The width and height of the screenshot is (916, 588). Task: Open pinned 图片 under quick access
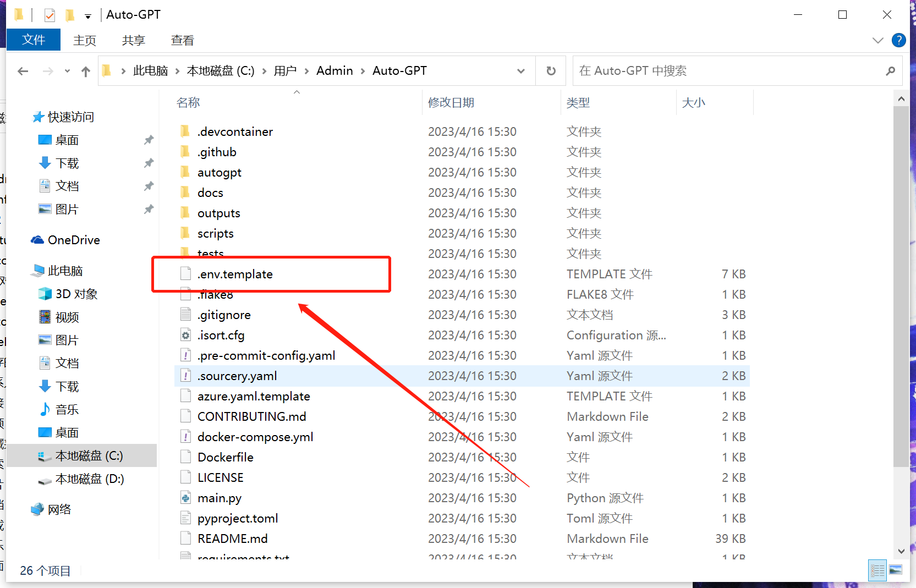coord(67,210)
